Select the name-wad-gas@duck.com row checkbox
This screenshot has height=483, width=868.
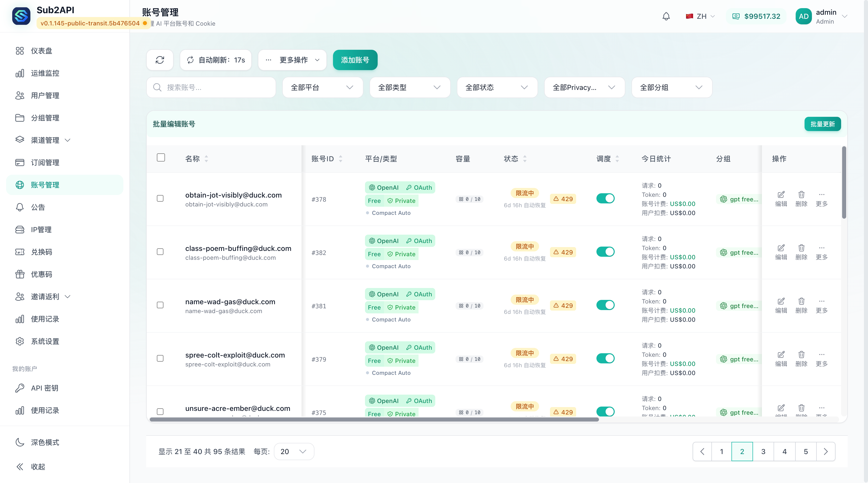tap(160, 305)
